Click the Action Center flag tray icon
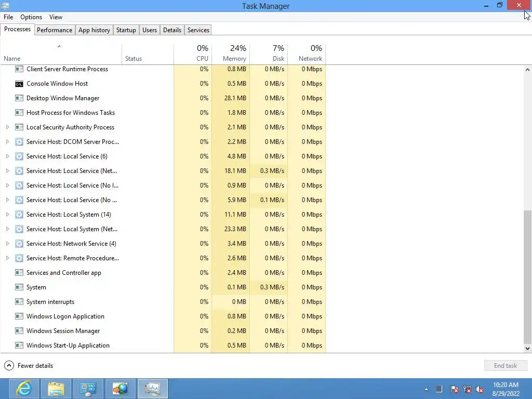This screenshot has height=399, width=532. point(454,389)
